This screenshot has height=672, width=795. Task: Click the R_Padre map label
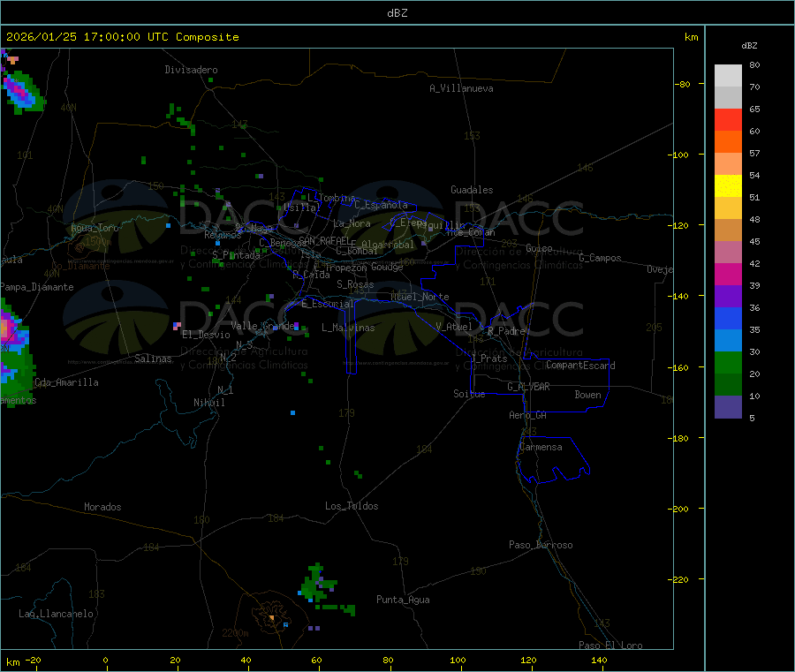(x=506, y=331)
